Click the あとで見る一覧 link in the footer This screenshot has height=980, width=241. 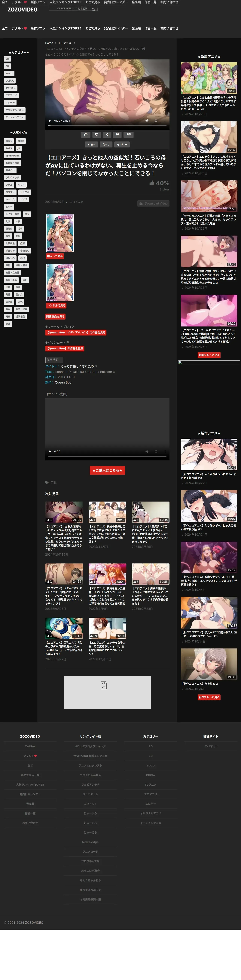tap(30, 775)
